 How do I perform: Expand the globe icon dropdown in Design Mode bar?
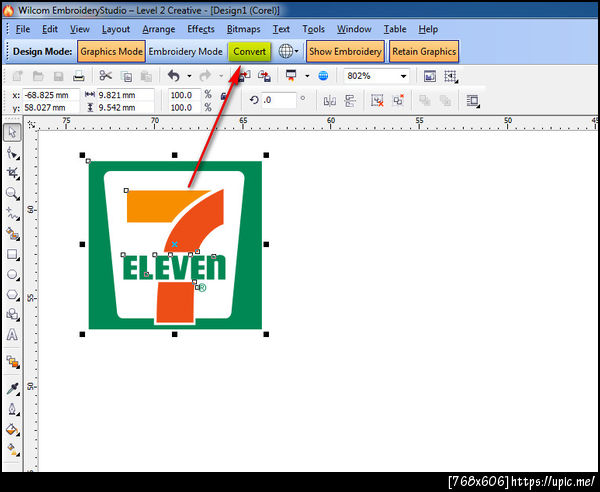pyautogui.click(x=297, y=51)
